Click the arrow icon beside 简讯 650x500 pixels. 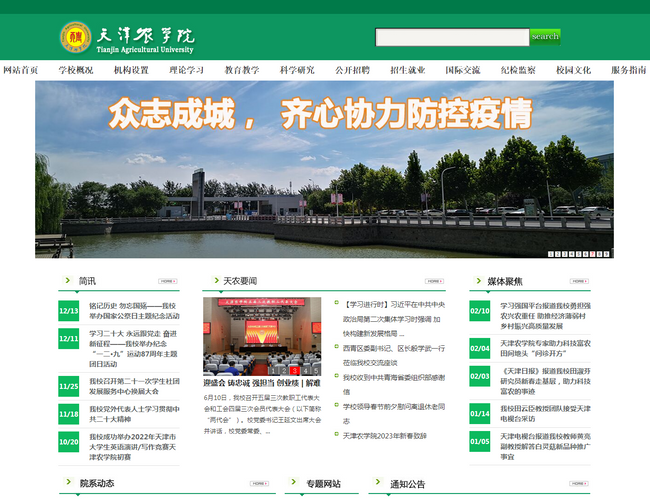tap(68, 280)
